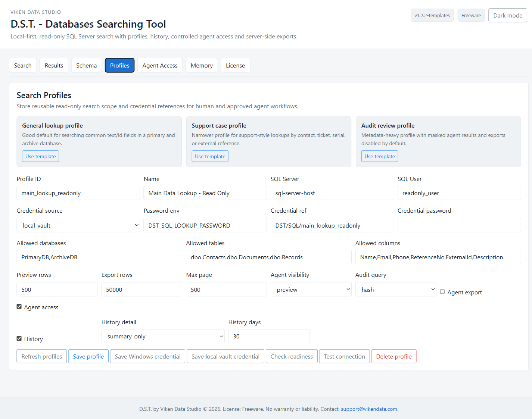Viewport: 532px width, 419px height.
Task: Click Save Windows credential button
Action: click(147, 356)
